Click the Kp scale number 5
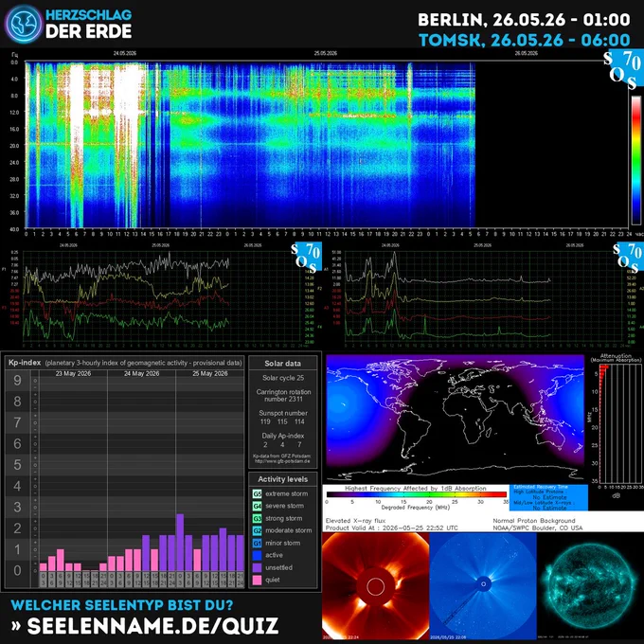This screenshot has height=644, width=644. point(17,464)
